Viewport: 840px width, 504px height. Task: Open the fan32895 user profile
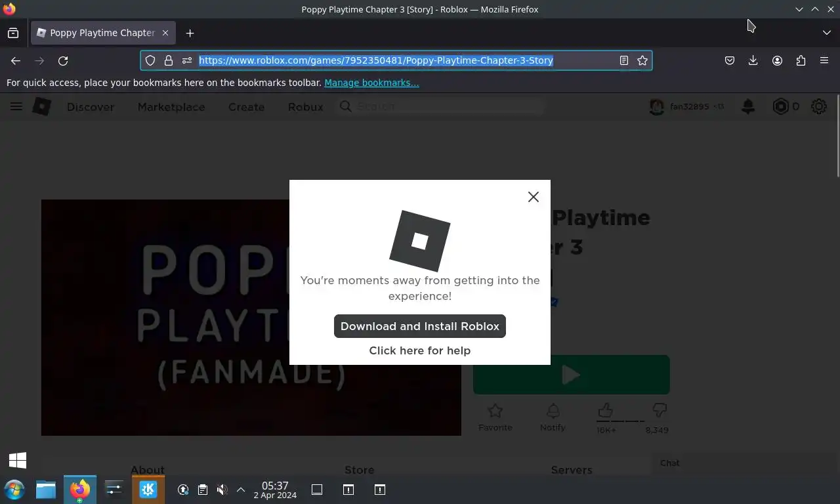[686, 106]
